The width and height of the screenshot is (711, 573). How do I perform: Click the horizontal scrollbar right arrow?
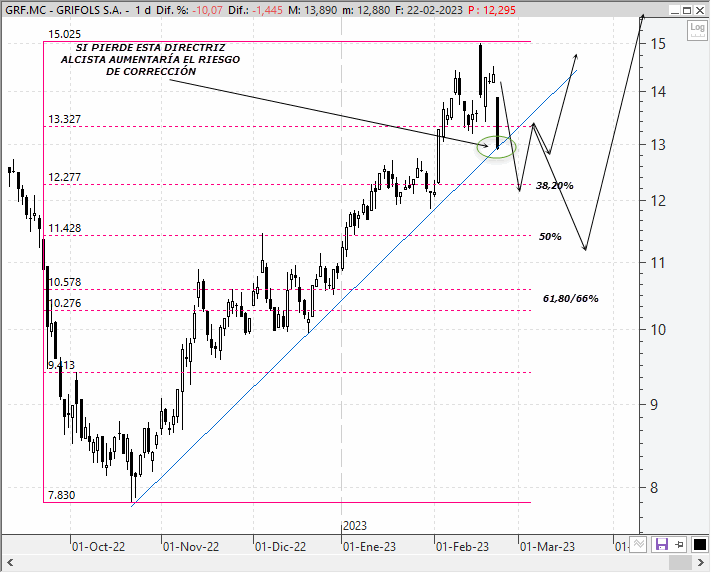pos(701,563)
